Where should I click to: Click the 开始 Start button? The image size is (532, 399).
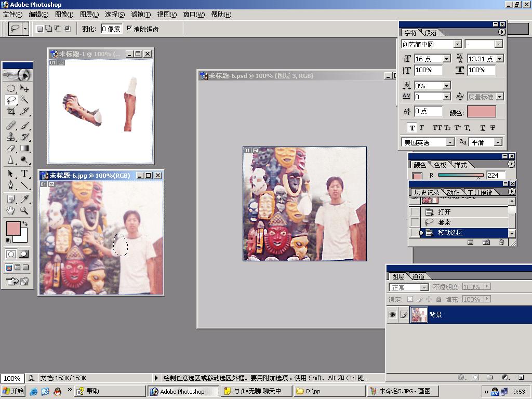pyautogui.click(x=14, y=391)
